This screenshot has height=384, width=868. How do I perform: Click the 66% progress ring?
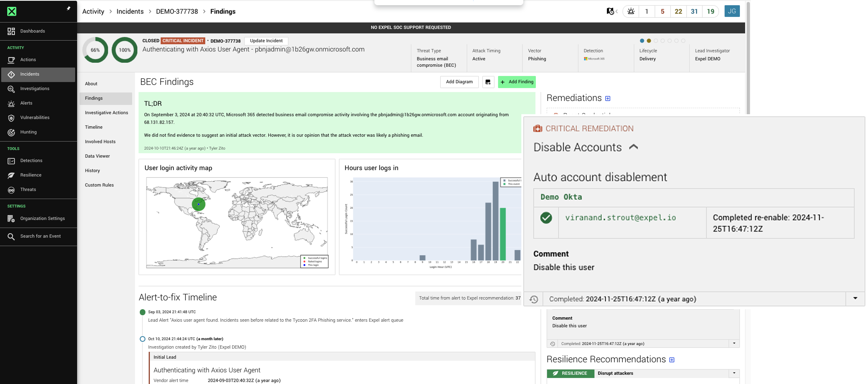point(95,50)
